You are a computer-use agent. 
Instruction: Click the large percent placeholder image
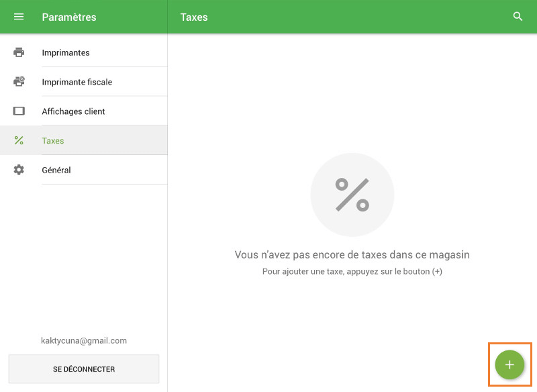(352, 195)
